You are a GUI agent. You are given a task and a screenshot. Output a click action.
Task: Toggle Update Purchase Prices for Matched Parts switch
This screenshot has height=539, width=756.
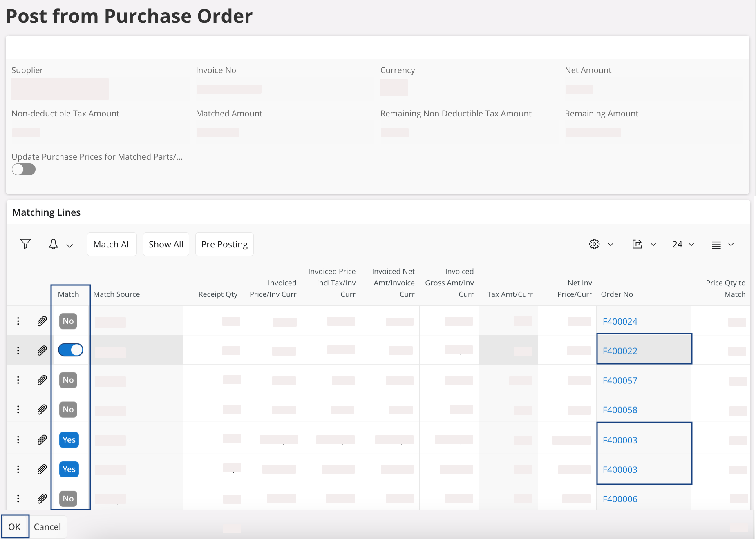click(x=24, y=169)
